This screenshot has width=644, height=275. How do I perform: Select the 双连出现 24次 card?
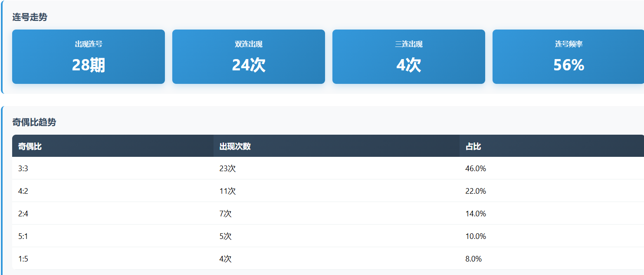tap(249, 56)
